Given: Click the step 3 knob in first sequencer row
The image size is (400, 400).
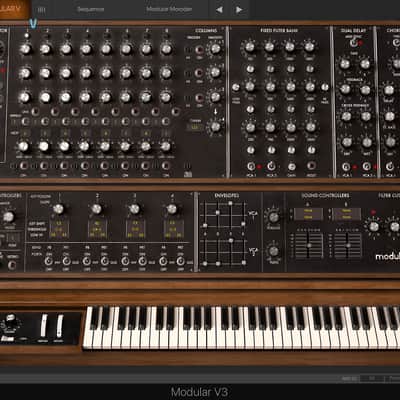Looking at the screenshot, I should [66, 49].
